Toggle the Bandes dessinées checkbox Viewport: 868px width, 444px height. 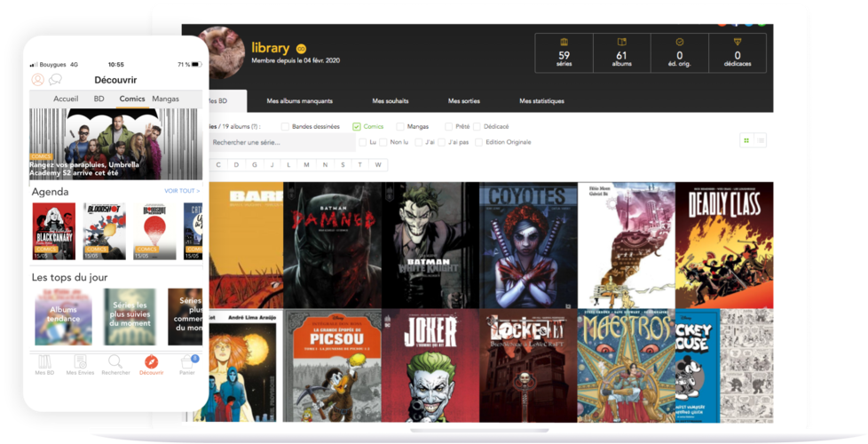point(285,127)
